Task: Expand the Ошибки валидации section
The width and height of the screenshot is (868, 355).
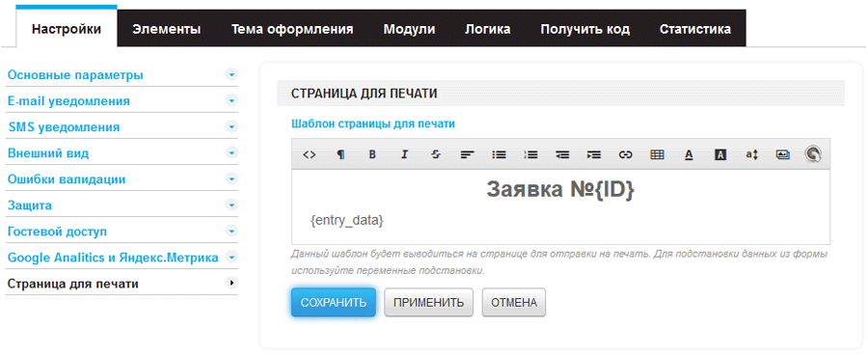Action: coord(231,178)
